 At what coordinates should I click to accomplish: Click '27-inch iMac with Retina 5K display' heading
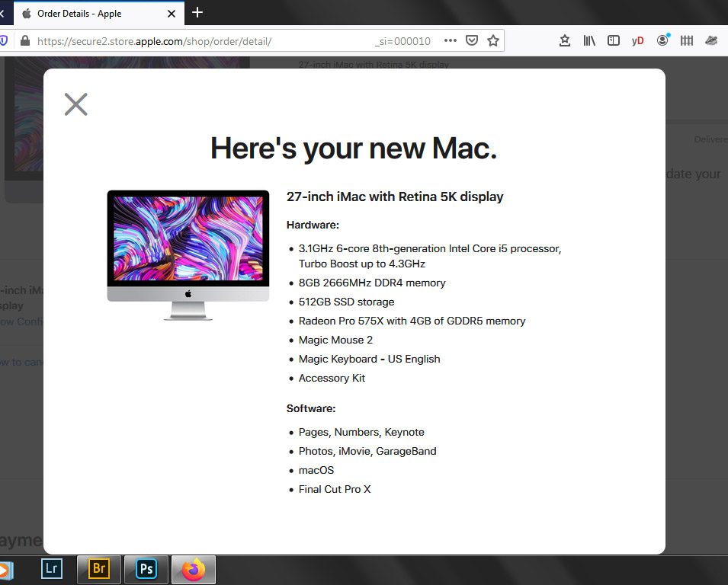tap(395, 197)
